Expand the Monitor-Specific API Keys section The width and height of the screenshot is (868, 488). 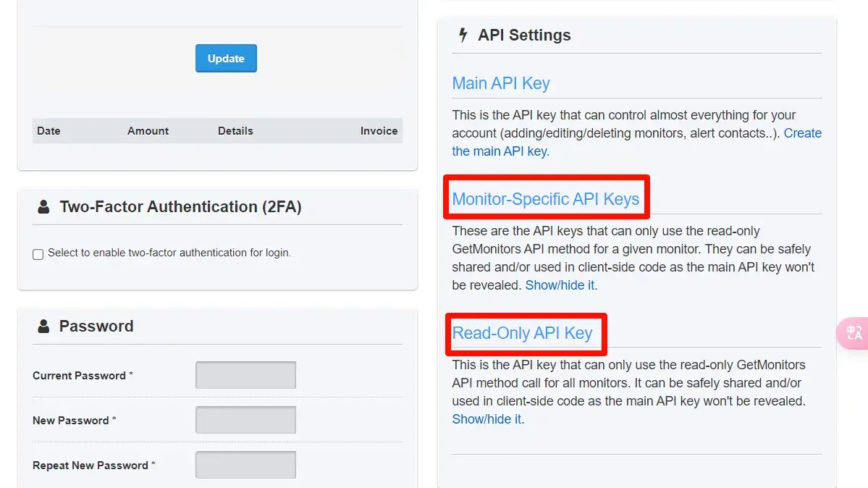click(546, 199)
